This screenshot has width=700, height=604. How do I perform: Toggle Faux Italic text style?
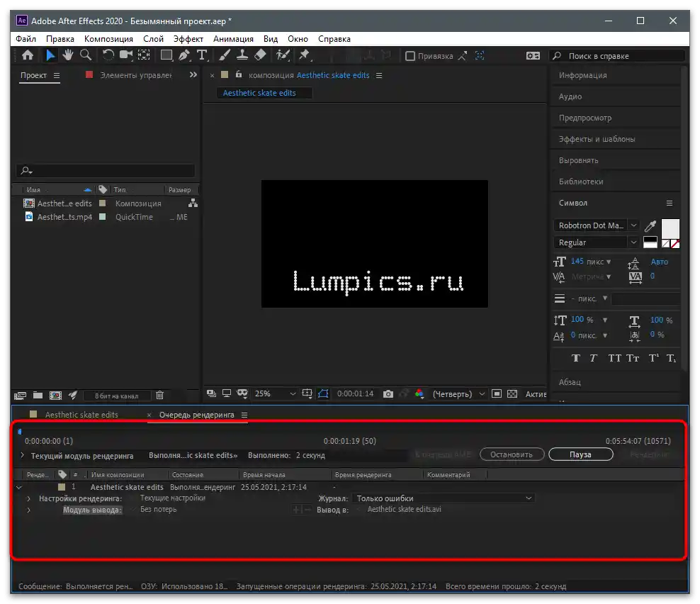[x=593, y=358]
